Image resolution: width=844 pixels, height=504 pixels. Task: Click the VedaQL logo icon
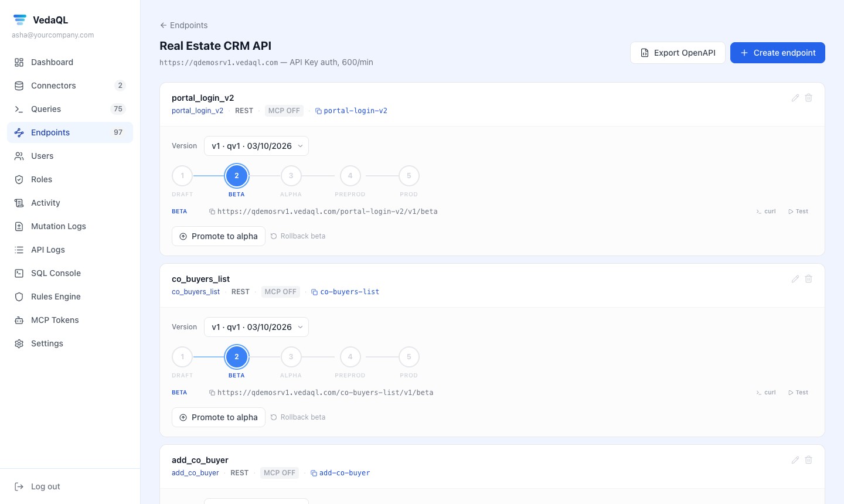[x=20, y=20]
